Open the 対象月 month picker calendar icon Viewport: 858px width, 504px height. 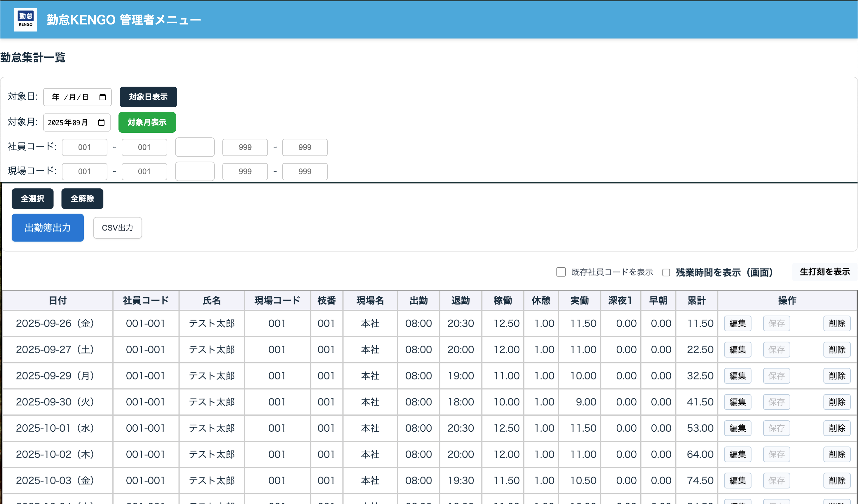click(x=102, y=123)
